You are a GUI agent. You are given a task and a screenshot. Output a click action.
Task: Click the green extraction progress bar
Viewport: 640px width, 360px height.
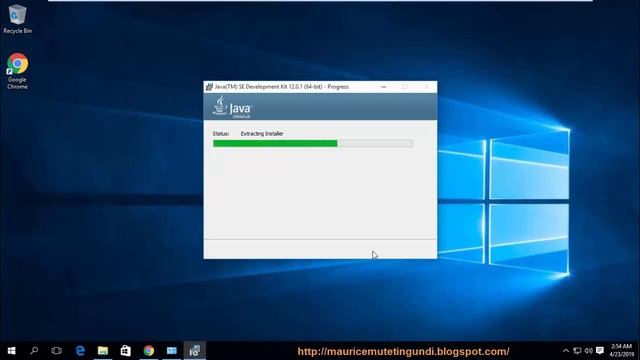[x=313, y=143]
